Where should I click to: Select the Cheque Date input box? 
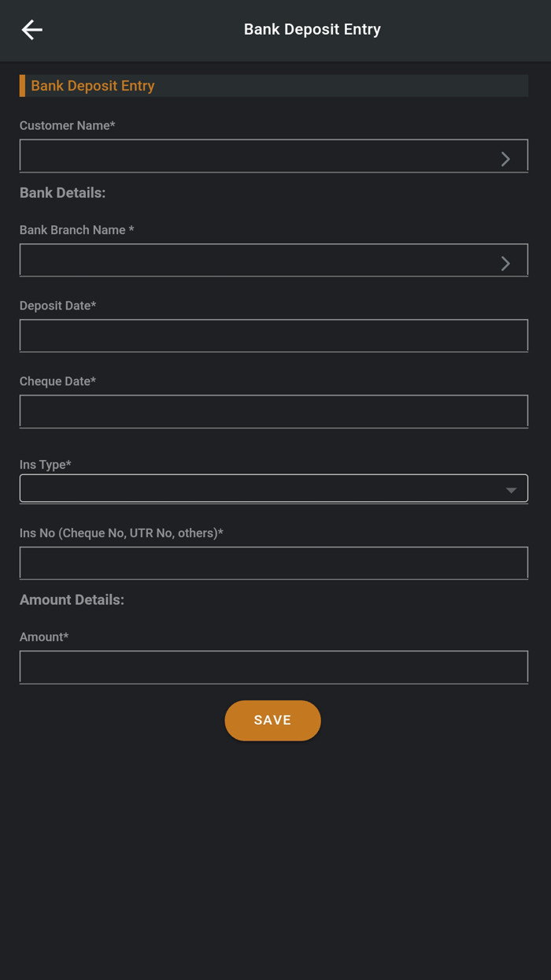(x=273, y=411)
